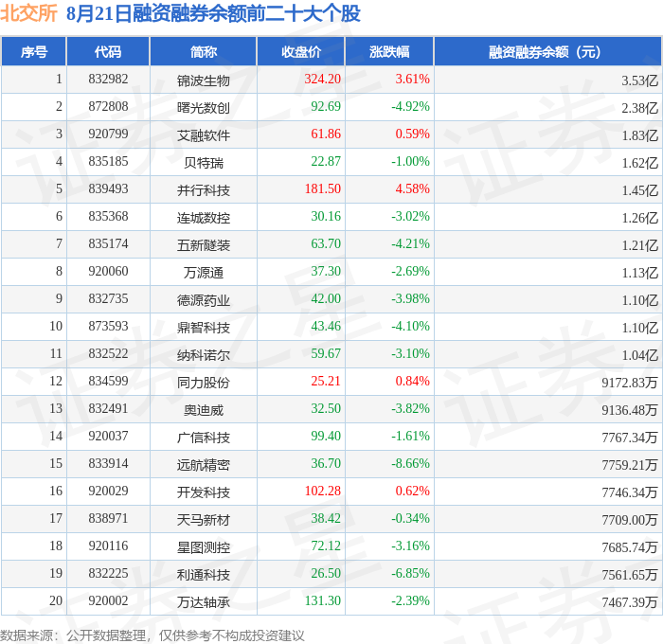Select stock code 873593
This screenshot has width=663, height=644.
(x=108, y=327)
